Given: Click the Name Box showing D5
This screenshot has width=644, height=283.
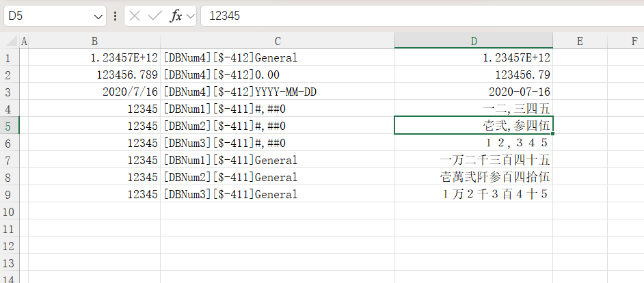Looking at the screenshot, I should coord(48,16).
